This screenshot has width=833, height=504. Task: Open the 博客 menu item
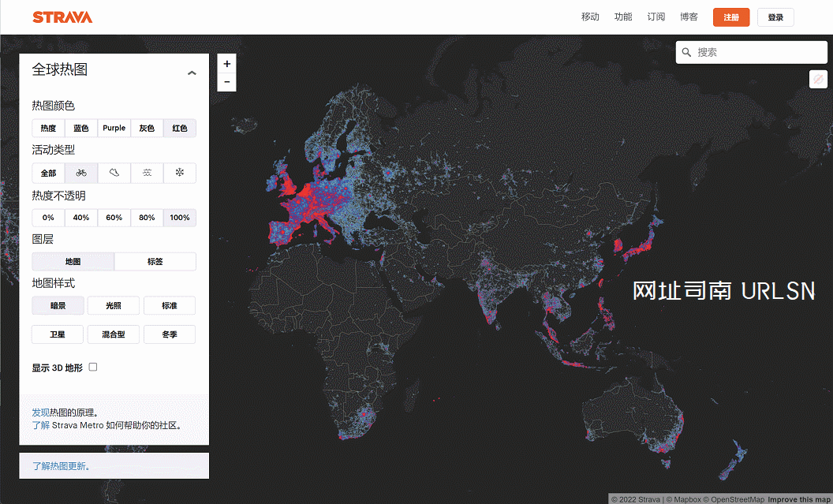(x=689, y=17)
